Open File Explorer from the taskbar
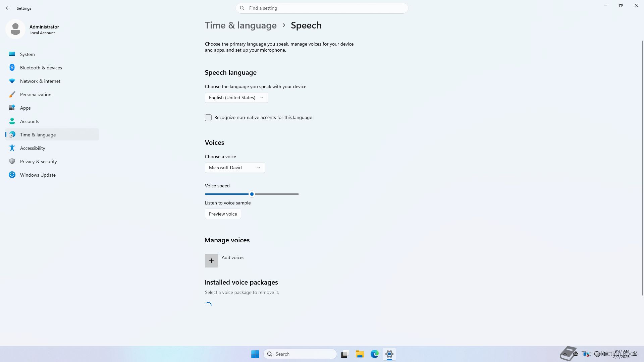 coord(360,354)
